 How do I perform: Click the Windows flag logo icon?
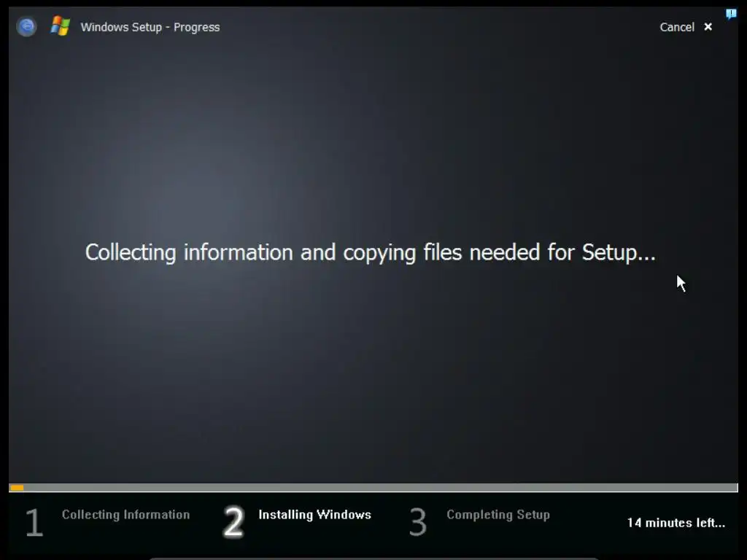click(61, 26)
